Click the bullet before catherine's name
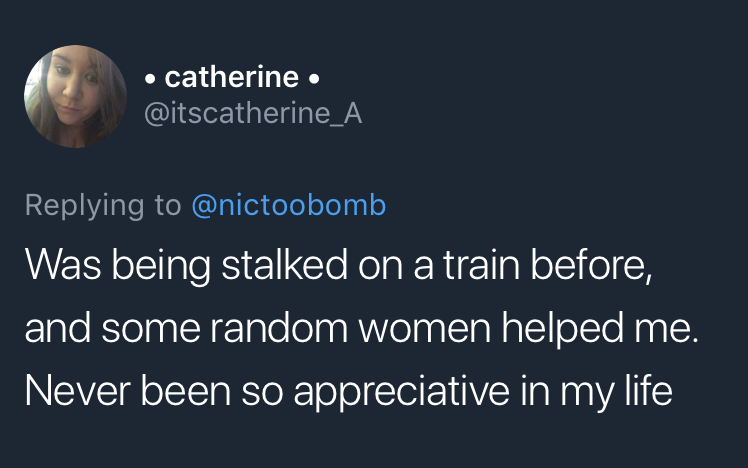Screen dimensions: 748x468 [150, 77]
